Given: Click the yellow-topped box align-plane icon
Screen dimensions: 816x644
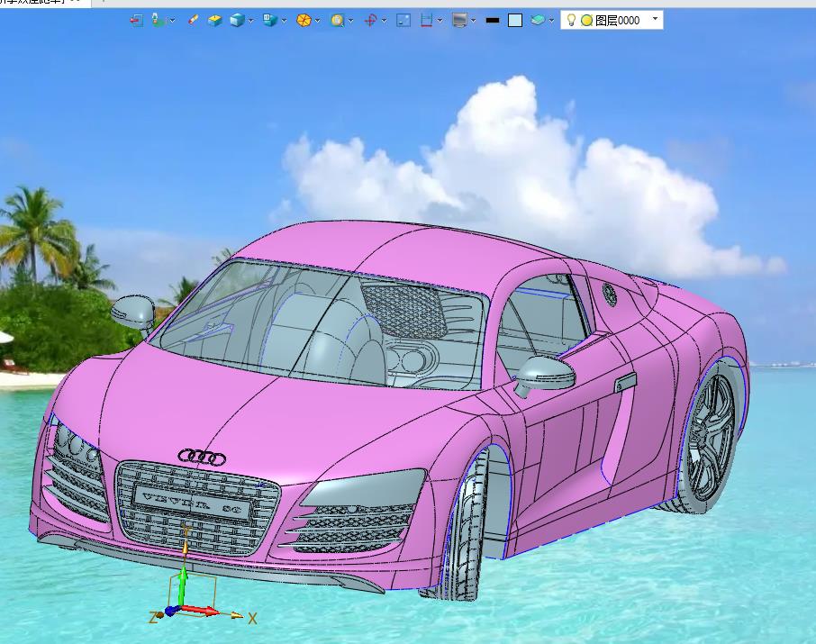Looking at the screenshot, I should click(214, 21).
